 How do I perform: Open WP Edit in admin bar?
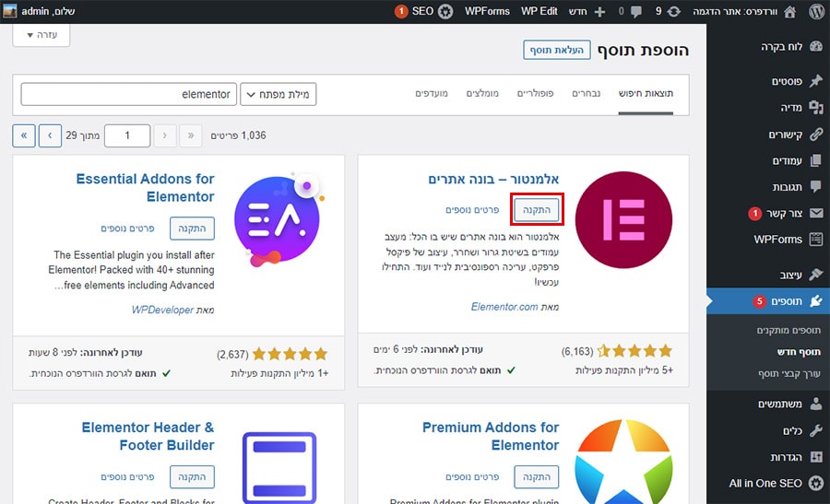tap(539, 11)
